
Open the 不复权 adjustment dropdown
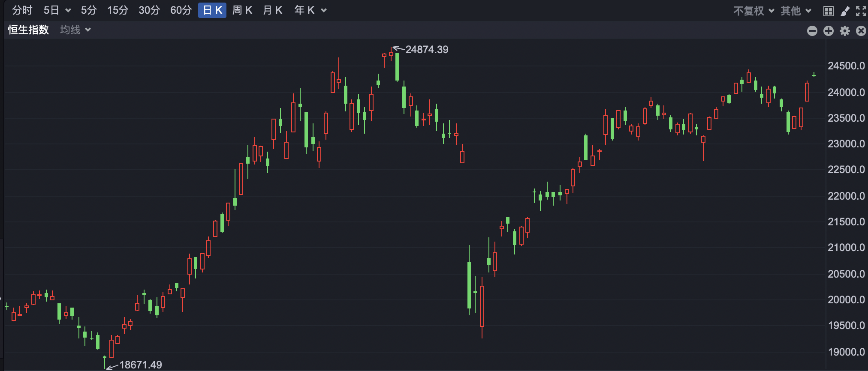(x=753, y=11)
